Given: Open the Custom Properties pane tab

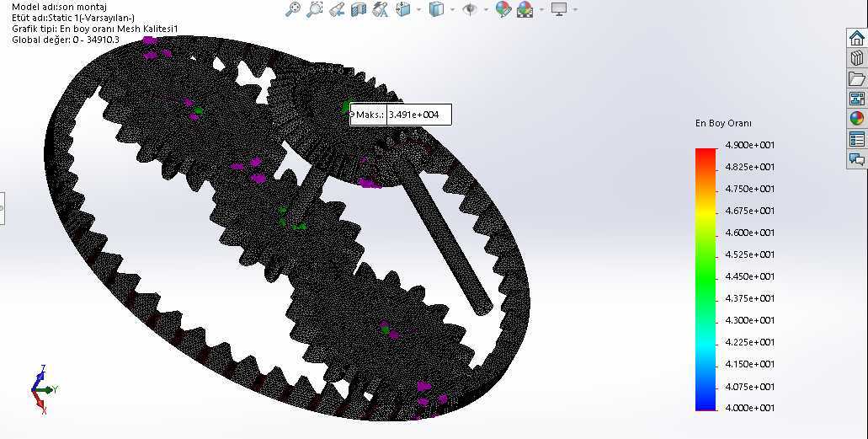Looking at the screenshot, I should pyautogui.click(x=856, y=139).
